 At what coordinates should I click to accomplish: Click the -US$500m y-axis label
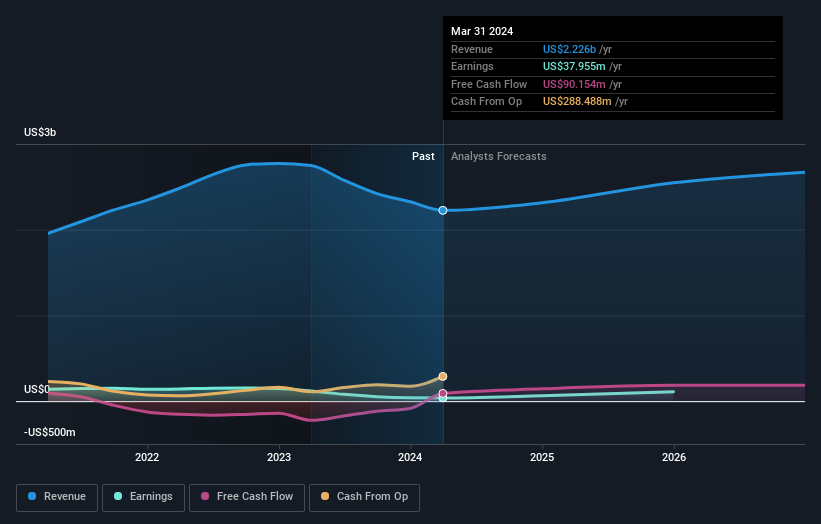[50, 432]
